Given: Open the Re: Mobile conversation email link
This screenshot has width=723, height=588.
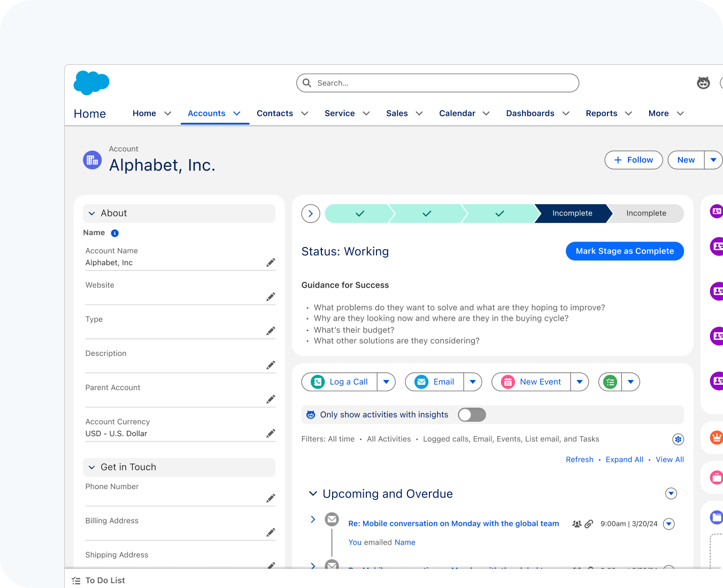Looking at the screenshot, I should (453, 524).
